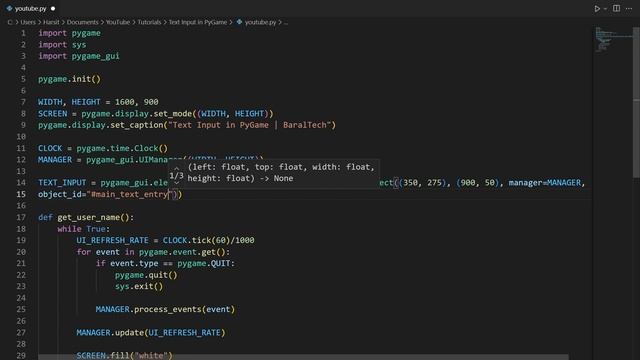This screenshot has height=360, width=640.
Task: Click 'for event in pygame.event.get():' line
Action: click(x=153, y=252)
